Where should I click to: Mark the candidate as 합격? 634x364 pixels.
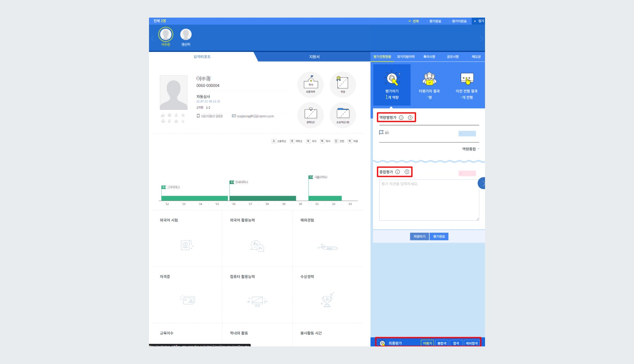tap(455, 343)
